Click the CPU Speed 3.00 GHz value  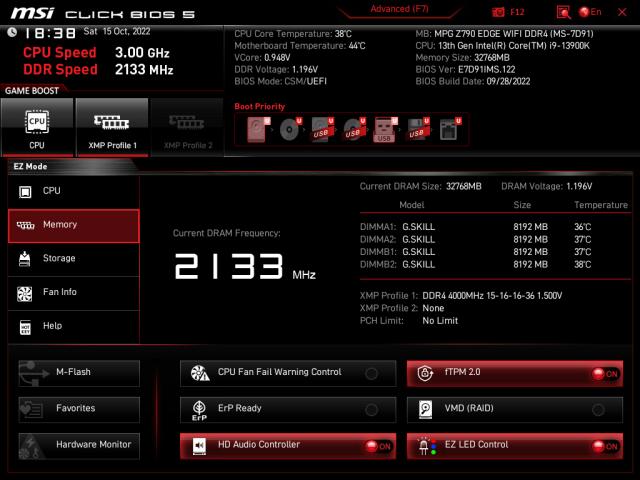(142, 53)
